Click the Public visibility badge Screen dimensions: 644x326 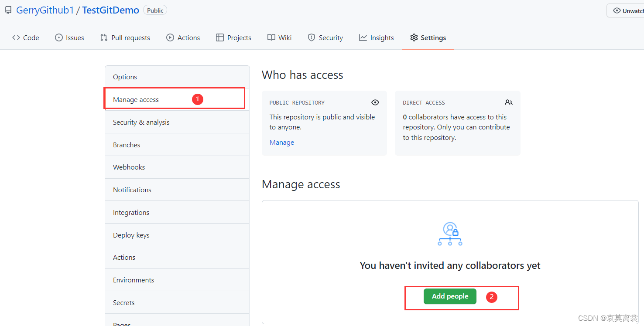point(155,10)
